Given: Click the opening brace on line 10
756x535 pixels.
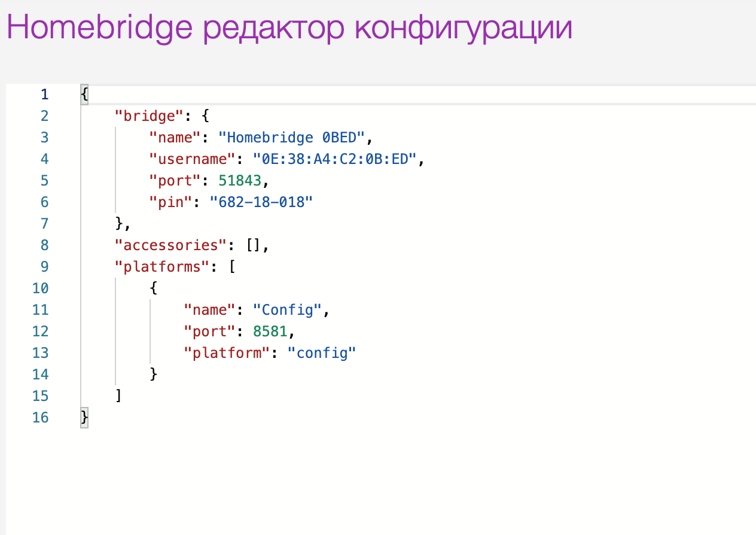Looking at the screenshot, I should (153, 288).
